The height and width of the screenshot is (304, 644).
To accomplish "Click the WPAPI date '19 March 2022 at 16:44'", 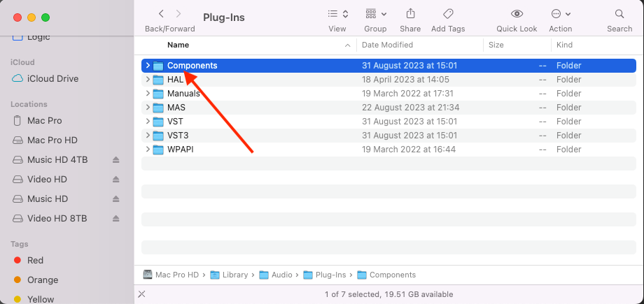I will pyautogui.click(x=409, y=150).
